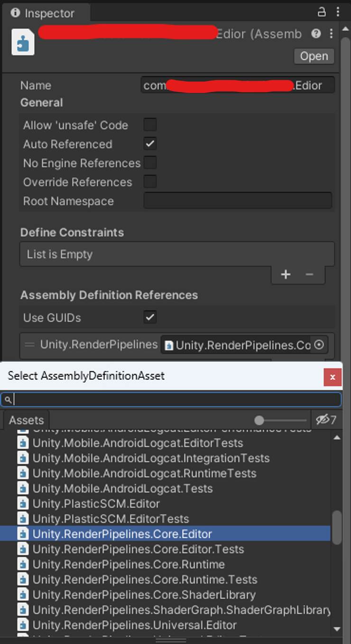
Task: Open the asset header three-dot menu
Action: click(x=331, y=34)
